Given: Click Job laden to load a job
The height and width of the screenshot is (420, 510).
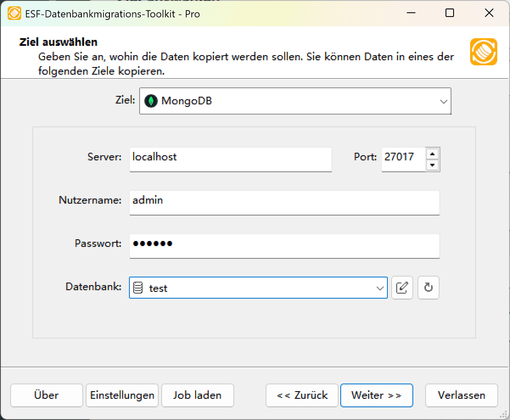Looking at the screenshot, I should click(197, 395).
